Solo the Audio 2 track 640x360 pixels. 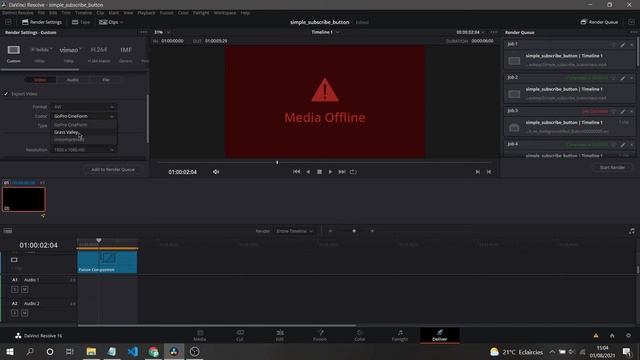tap(15, 313)
